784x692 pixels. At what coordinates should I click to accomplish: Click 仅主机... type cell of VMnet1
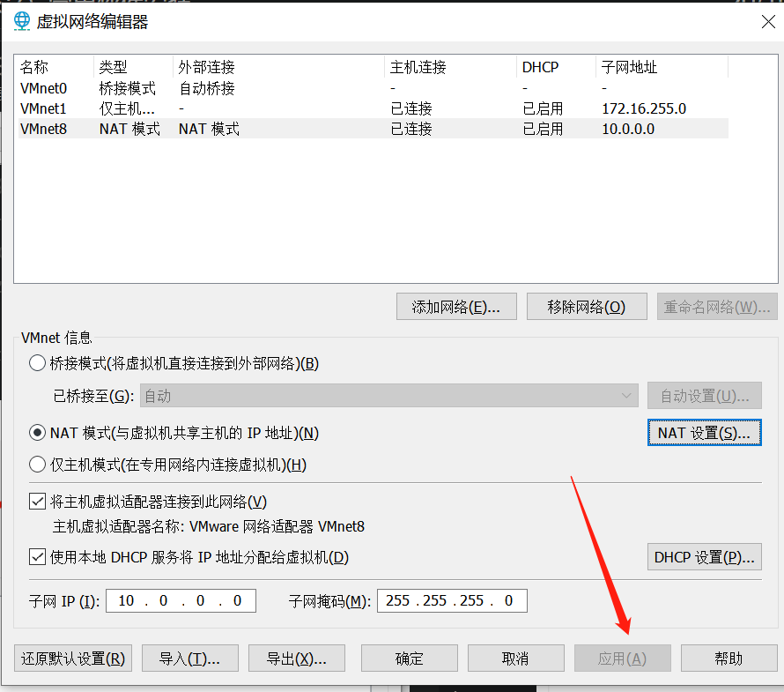click(x=127, y=108)
